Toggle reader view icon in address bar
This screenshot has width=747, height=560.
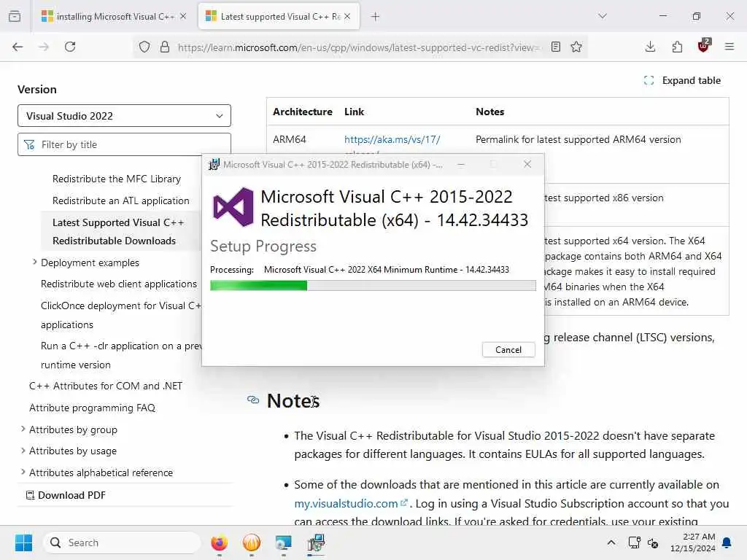click(555, 47)
